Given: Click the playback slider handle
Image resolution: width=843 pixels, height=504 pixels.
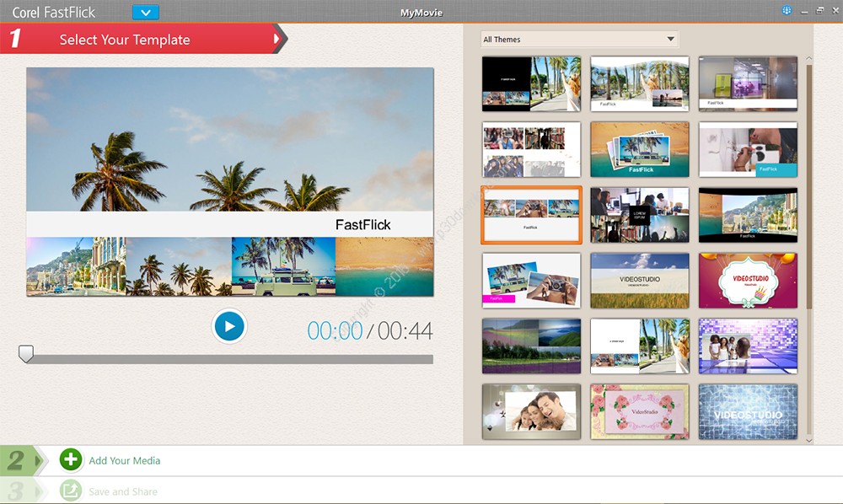Looking at the screenshot, I should [x=26, y=354].
